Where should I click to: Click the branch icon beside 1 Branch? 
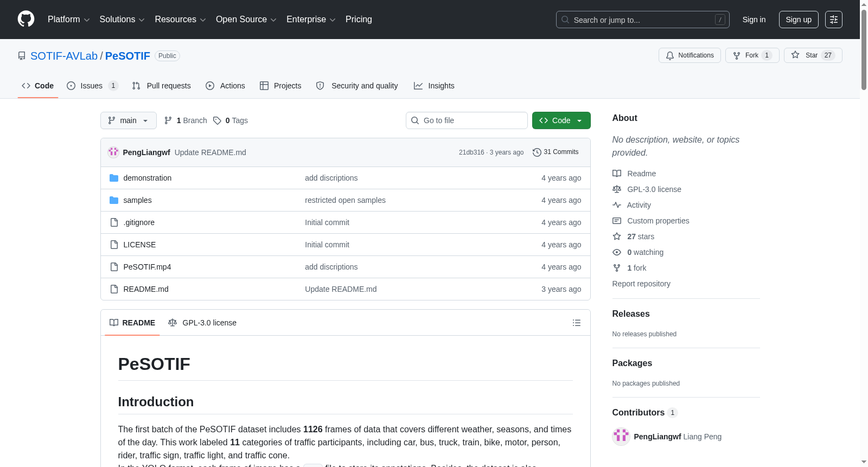(x=168, y=120)
